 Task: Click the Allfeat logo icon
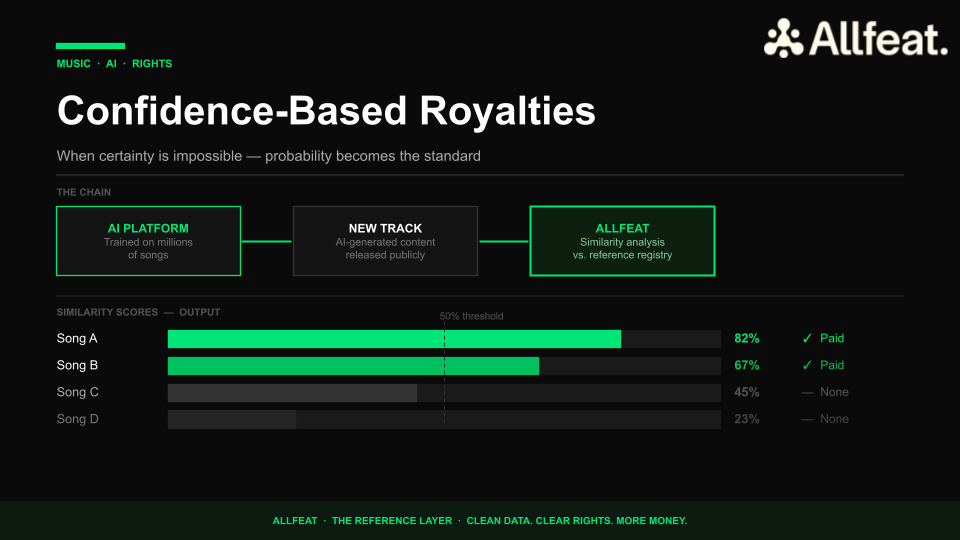click(x=784, y=39)
